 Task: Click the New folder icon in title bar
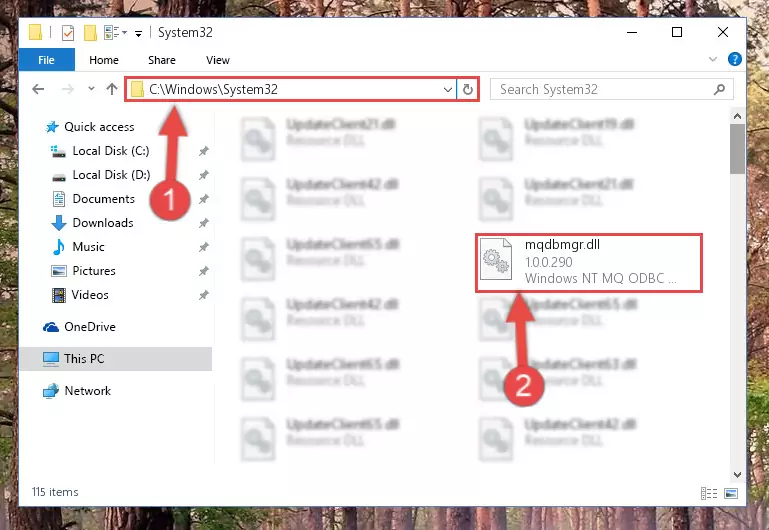(90, 33)
